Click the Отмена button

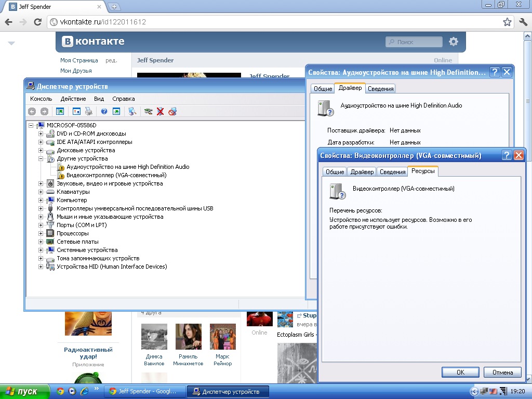pyautogui.click(x=502, y=372)
